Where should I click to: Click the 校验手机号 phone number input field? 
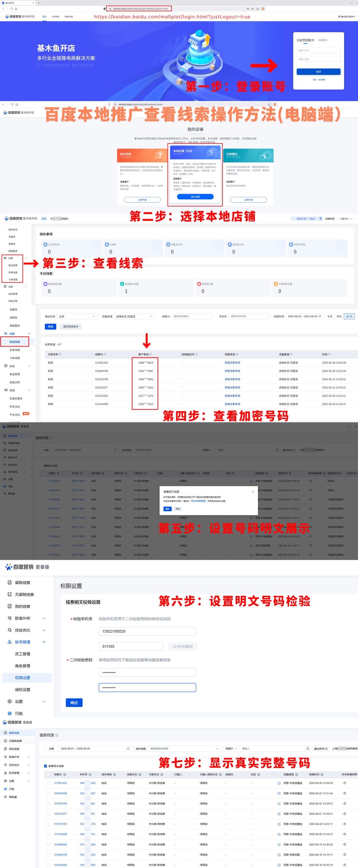point(147,631)
